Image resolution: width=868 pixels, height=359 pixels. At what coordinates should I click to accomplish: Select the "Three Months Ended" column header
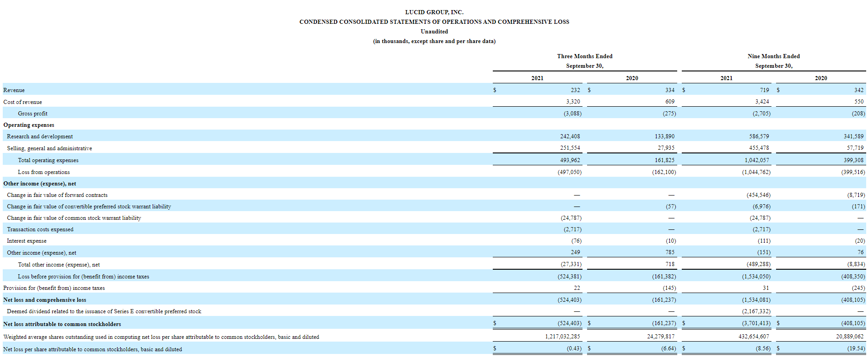click(584, 56)
